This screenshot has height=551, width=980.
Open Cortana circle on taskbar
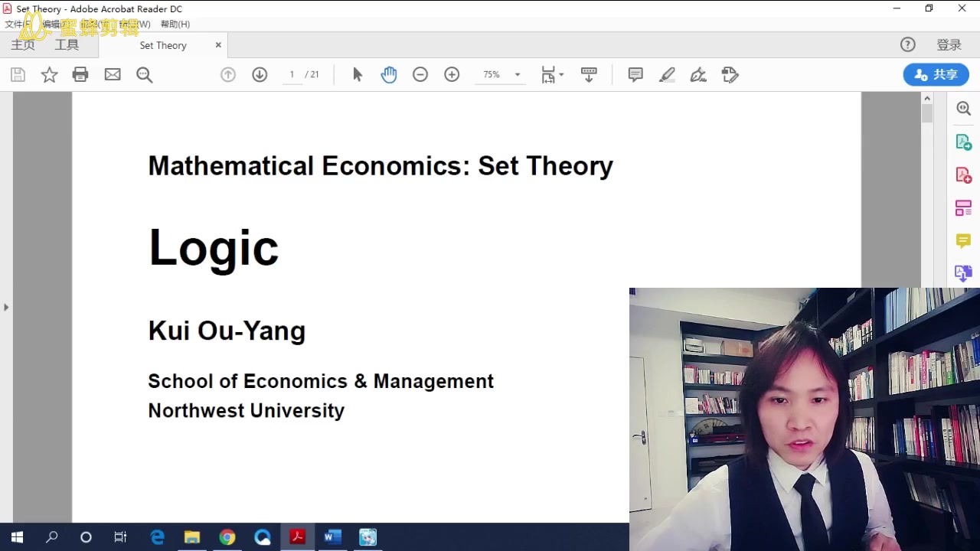point(86,537)
